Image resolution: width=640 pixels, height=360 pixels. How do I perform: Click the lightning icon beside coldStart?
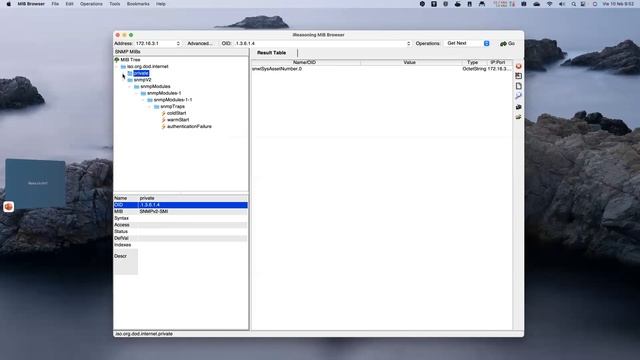coord(163,113)
